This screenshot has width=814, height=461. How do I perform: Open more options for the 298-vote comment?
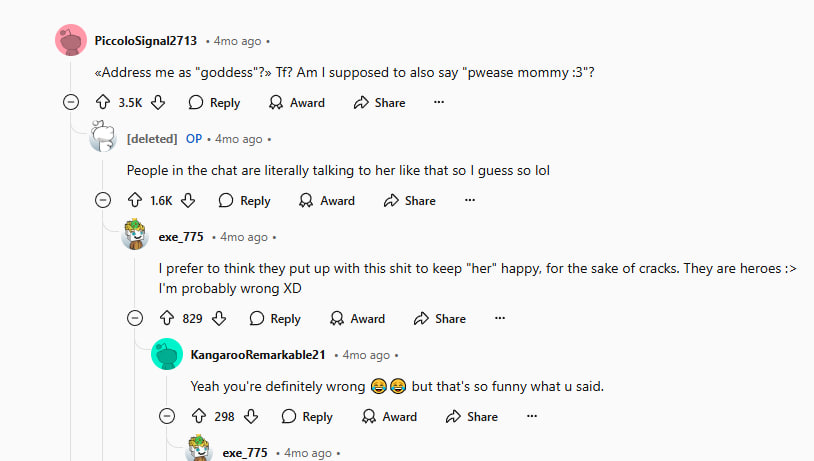tap(532, 416)
